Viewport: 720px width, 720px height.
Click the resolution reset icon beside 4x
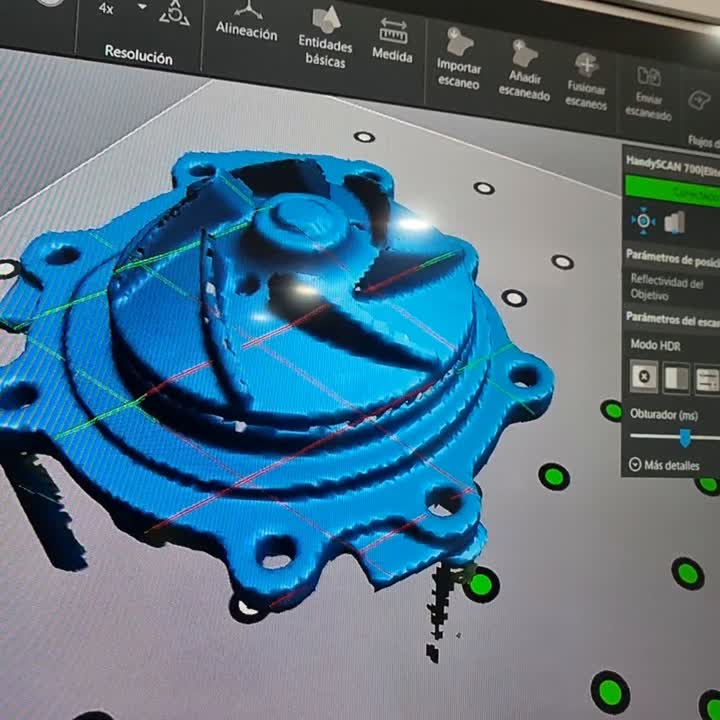(174, 12)
